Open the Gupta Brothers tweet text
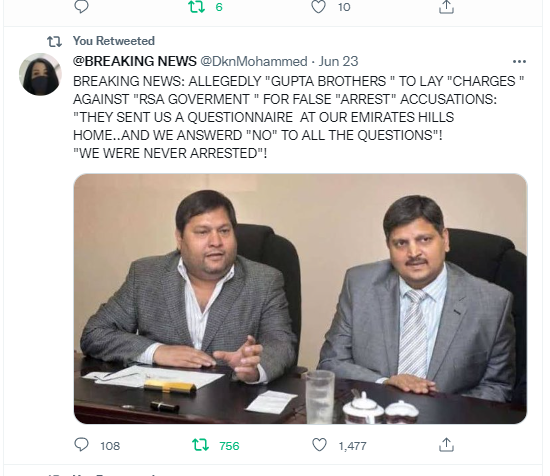 (299, 117)
